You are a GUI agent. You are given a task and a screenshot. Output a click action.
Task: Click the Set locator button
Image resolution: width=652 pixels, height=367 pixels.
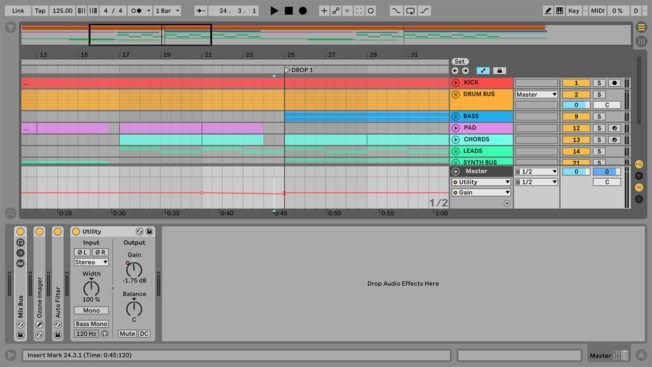tap(459, 62)
